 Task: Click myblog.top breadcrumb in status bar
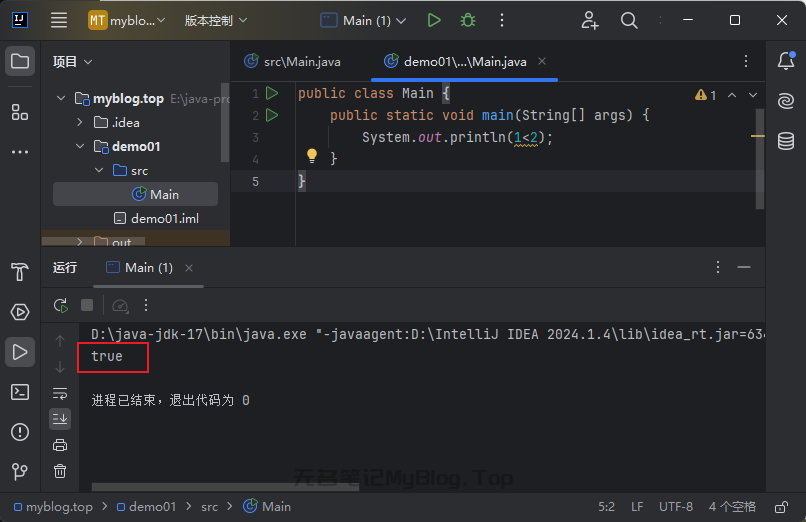click(53, 507)
